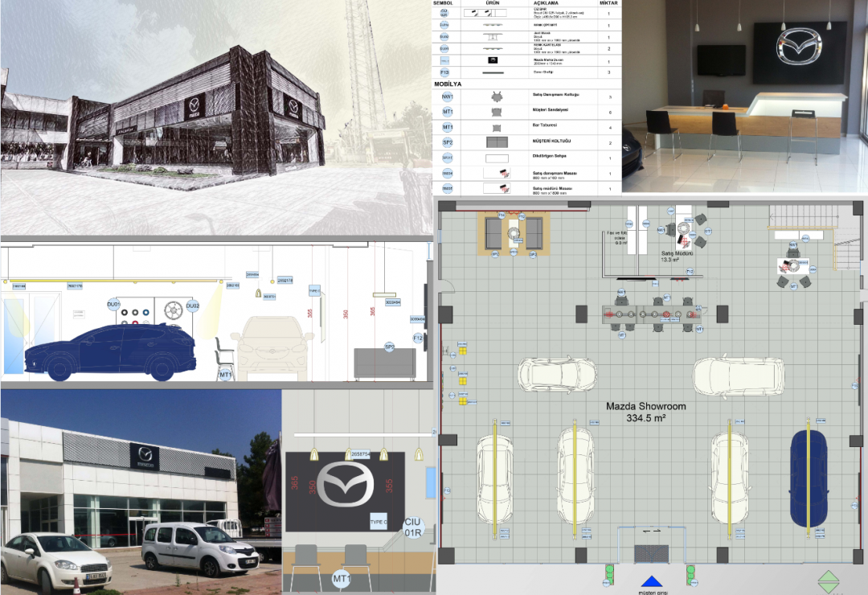868x595 pixels.
Task: Click the blue SUV side view in the elevation
Action: [109, 352]
